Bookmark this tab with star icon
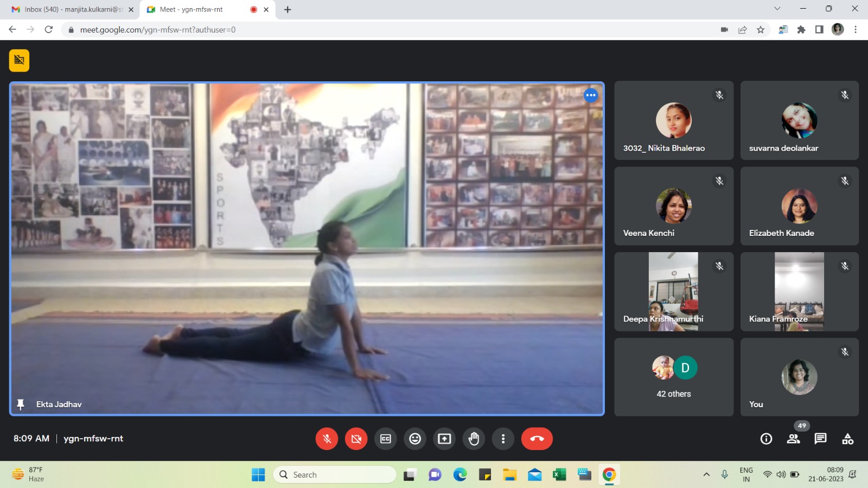This screenshot has width=868, height=488. point(761,30)
